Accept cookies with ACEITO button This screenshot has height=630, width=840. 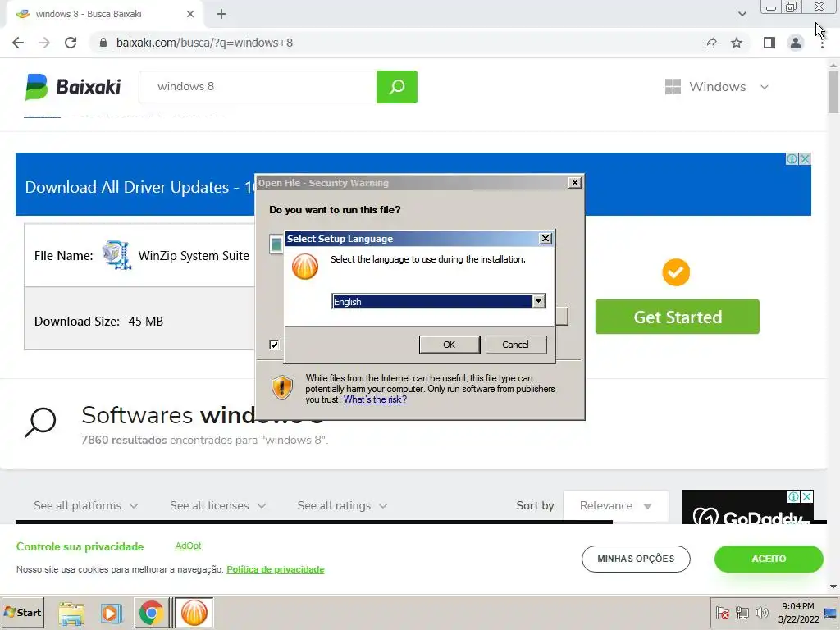pos(769,559)
